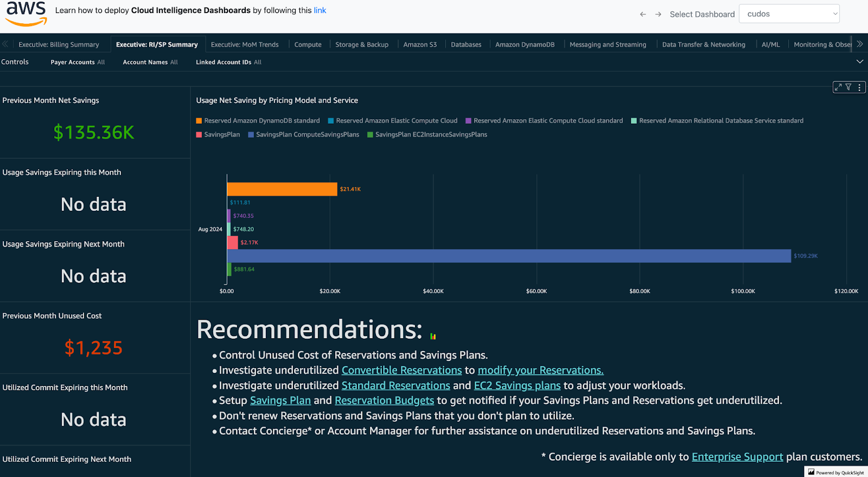Click the $135.36K Previous Month Net Savings value
Viewport: 868px width, 477px height.
[x=94, y=132]
